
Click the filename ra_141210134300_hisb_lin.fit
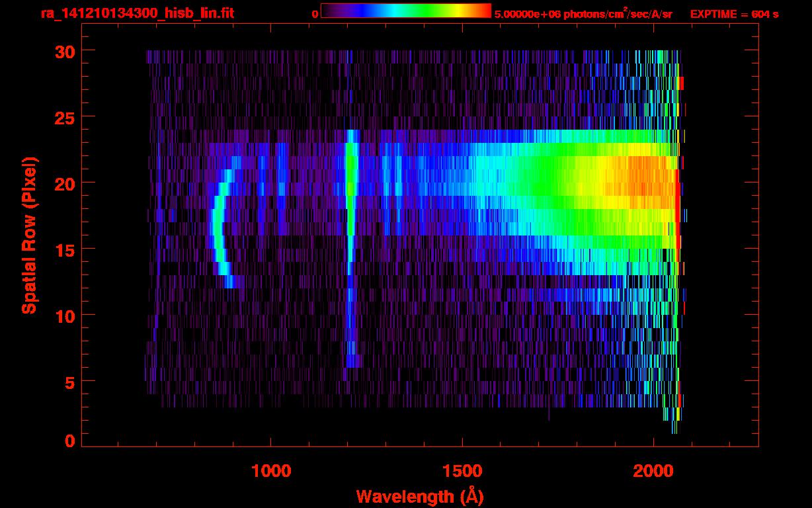pos(136,13)
